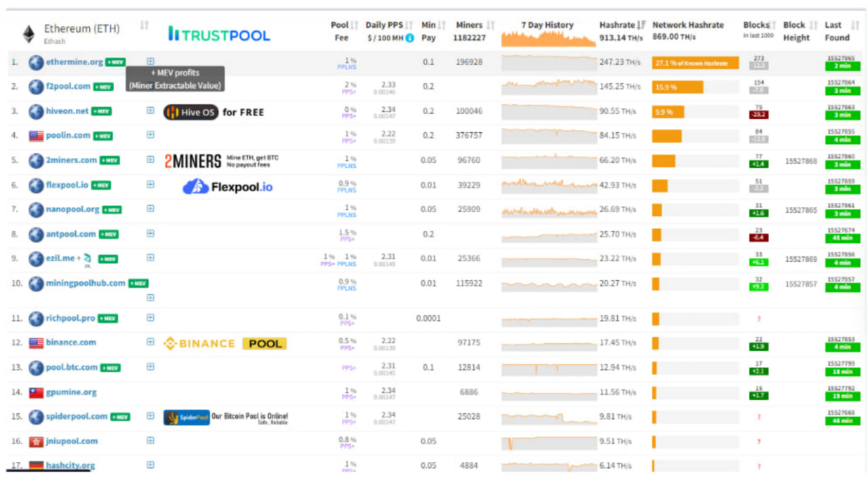This screenshot has height=489, width=868.
Task: Click the Taiwan flag beside gpumine.org
Action: (x=36, y=392)
